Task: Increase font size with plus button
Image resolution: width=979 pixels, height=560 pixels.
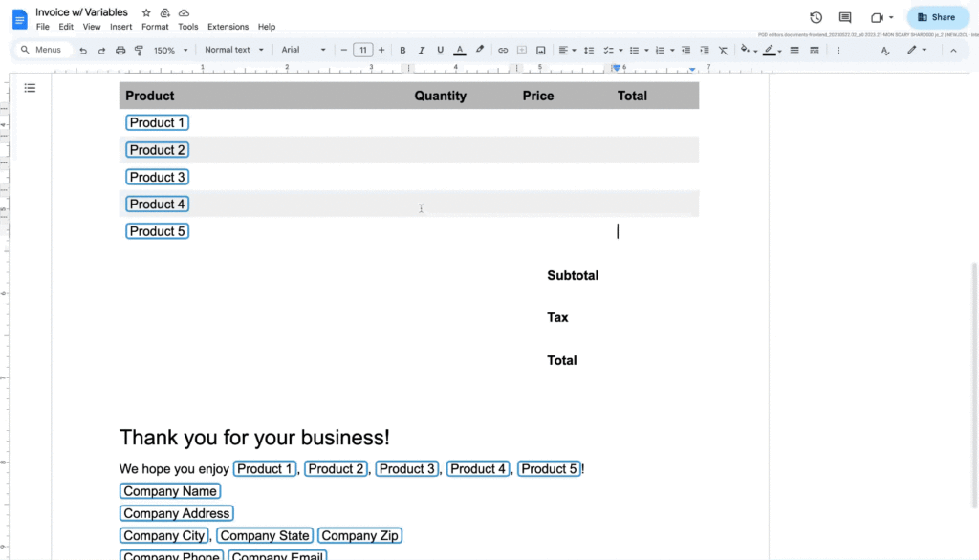Action: point(381,50)
